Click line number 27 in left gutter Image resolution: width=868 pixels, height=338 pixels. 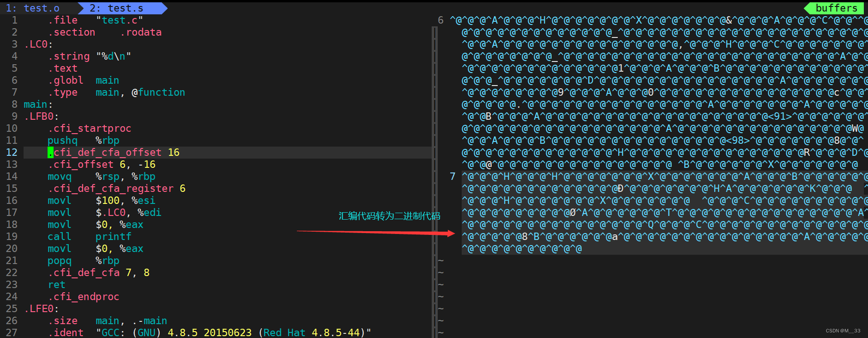pyautogui.click(x=12, y=332)
